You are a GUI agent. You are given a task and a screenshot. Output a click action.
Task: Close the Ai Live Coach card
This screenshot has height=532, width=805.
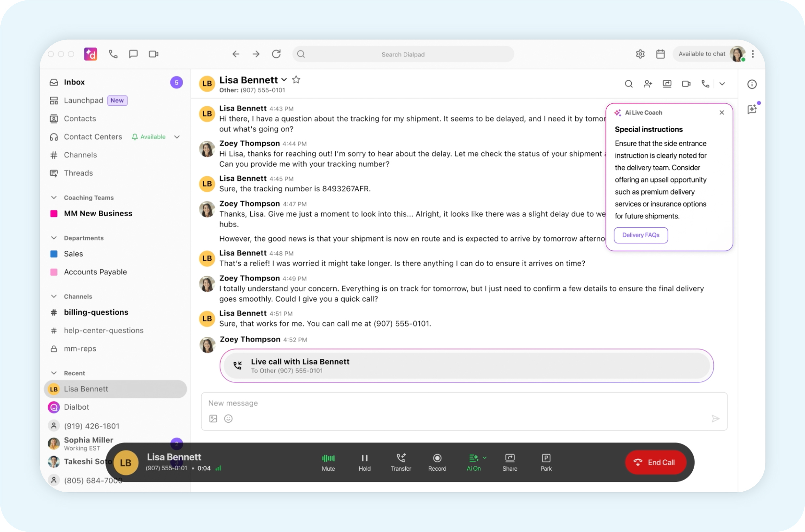pos(722,113)
